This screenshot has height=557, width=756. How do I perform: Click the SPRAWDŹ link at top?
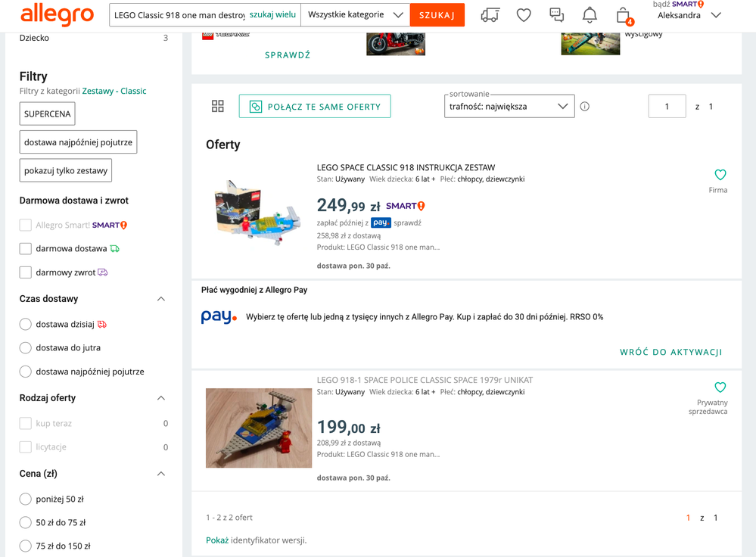(288, 55)
